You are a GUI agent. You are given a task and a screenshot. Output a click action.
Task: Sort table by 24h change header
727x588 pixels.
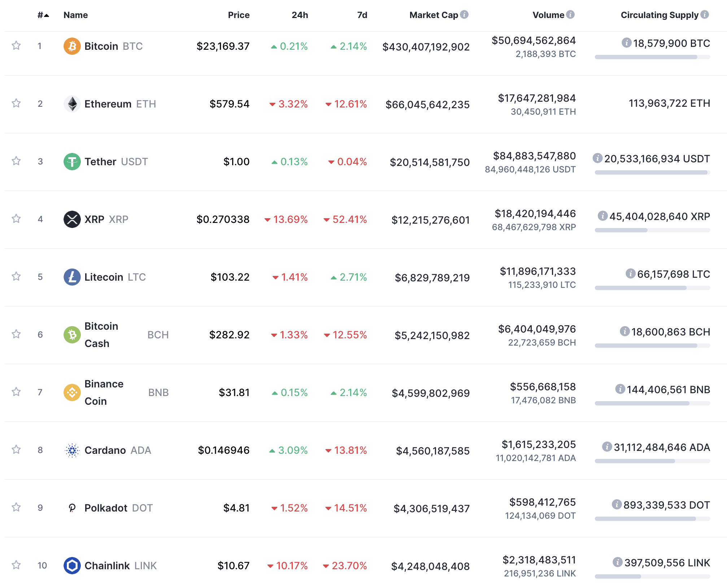300,15
